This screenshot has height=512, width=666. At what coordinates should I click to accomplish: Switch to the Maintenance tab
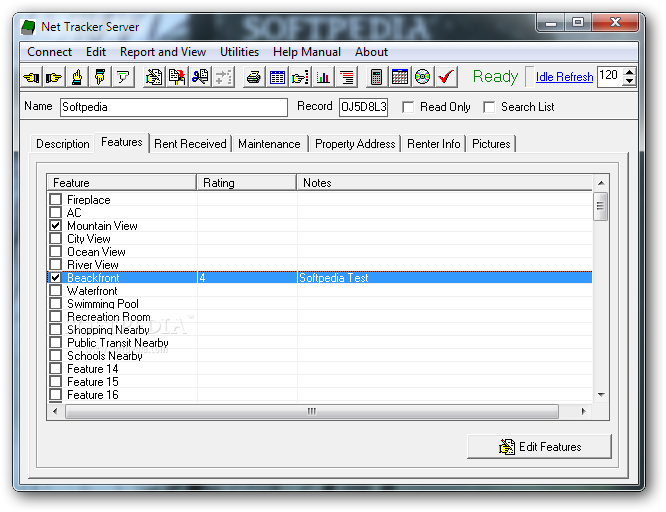tap(269, 144)
